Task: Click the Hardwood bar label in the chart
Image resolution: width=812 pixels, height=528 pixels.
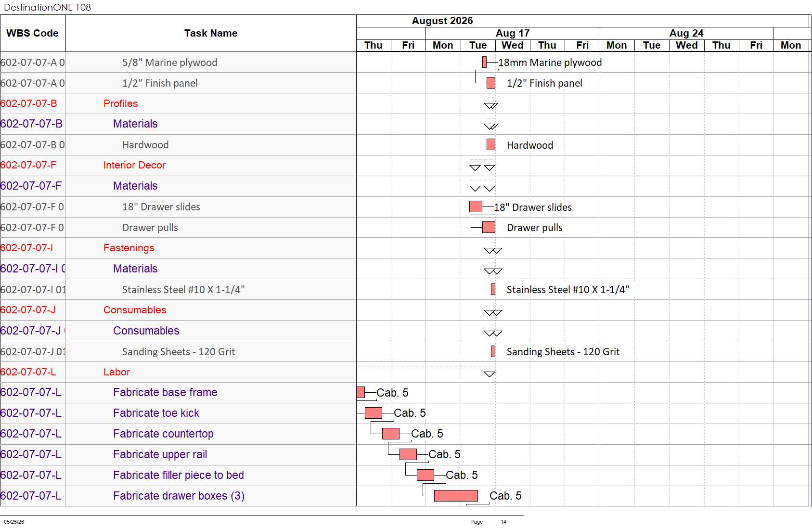Action: click(530, 145)
